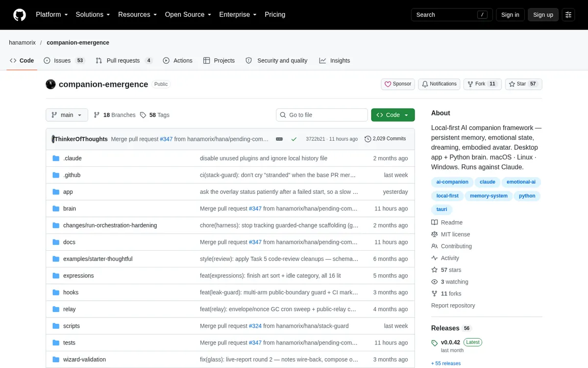The height and width of the screenshot is (368, 588).
Task: Open pull request #324 link in scripts row
Action: click(255, 326)
